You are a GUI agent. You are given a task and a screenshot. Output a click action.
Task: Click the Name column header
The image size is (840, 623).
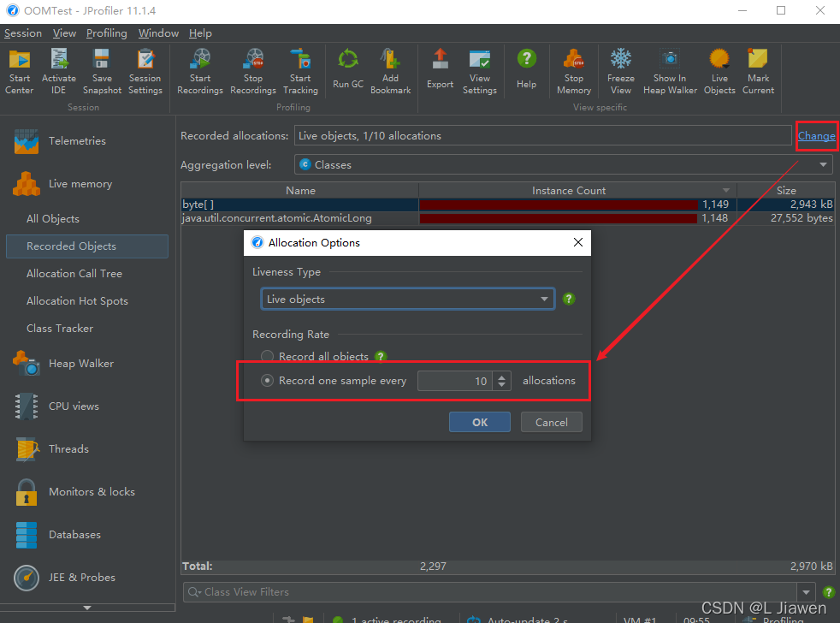(x=300, y=190)
